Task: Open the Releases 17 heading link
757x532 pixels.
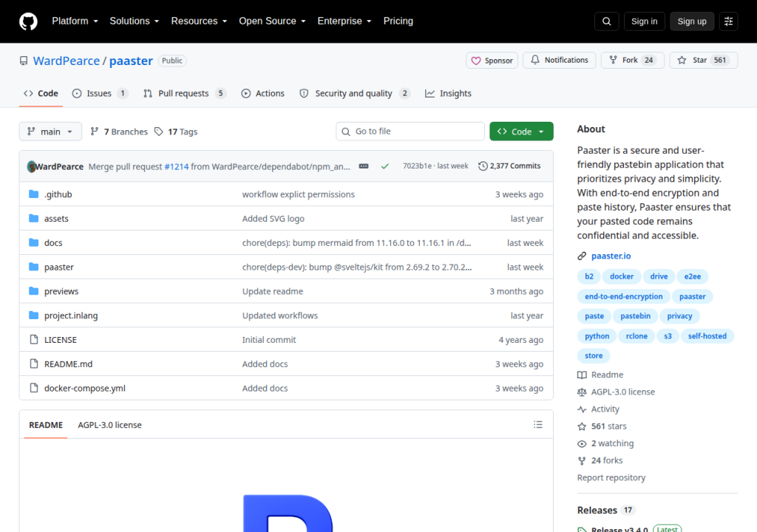Action: click(x=606, y=511)
